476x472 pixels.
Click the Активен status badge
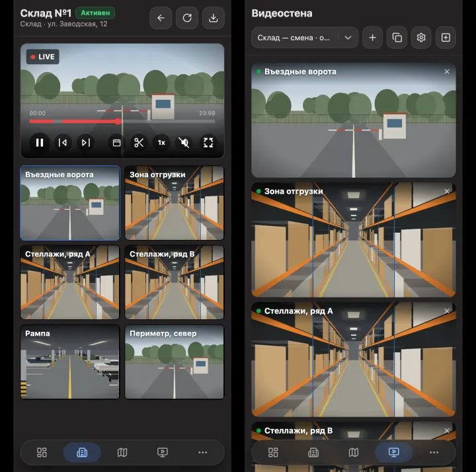tap(95, 13)
